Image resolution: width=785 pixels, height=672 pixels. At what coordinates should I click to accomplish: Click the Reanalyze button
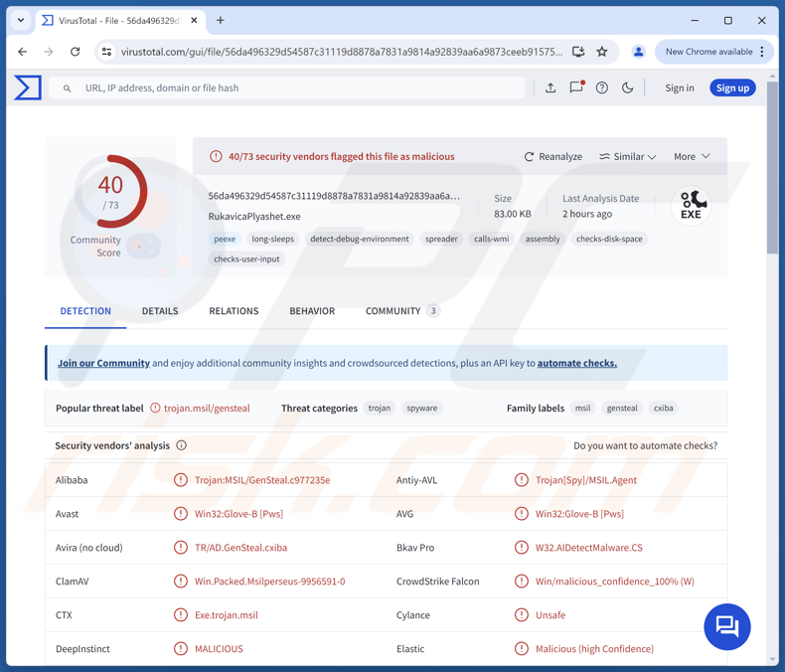pyautogui.click(x=553, y=156)
